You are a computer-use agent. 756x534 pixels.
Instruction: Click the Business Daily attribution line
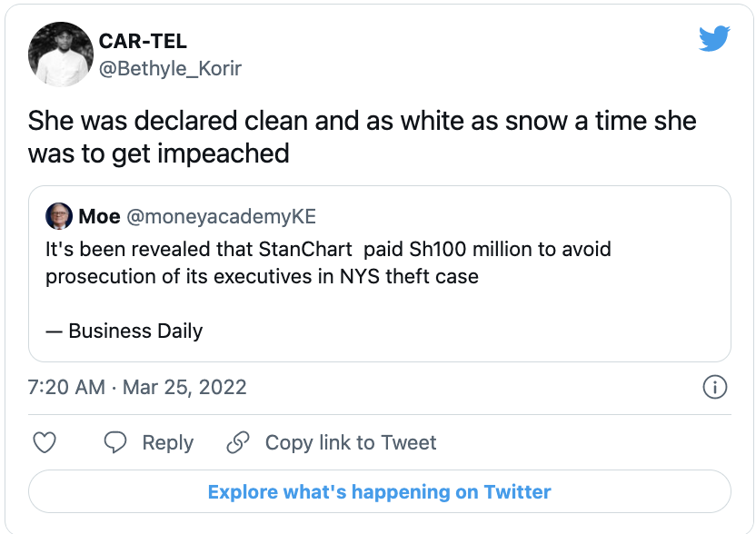(124, 331)
